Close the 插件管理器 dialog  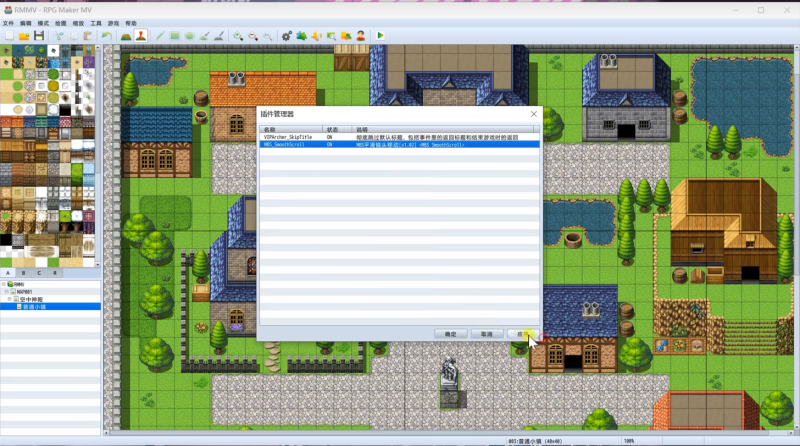pos(534,114)
